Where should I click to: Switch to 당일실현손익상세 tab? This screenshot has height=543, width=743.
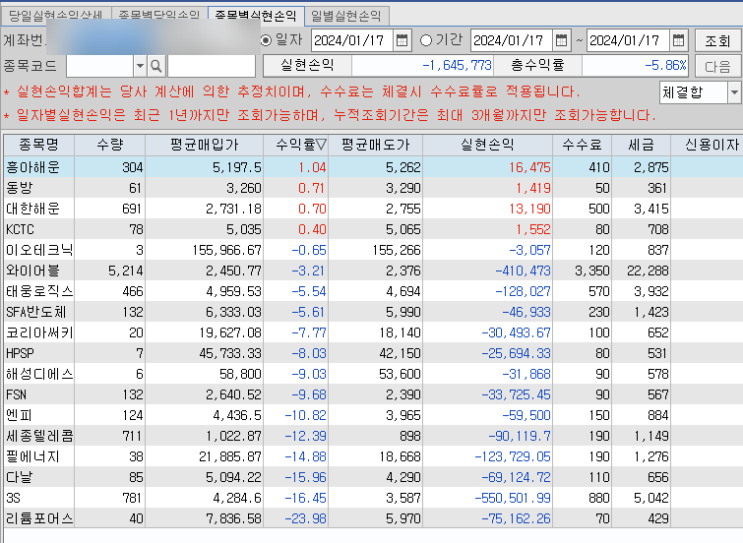coord(56,16)
